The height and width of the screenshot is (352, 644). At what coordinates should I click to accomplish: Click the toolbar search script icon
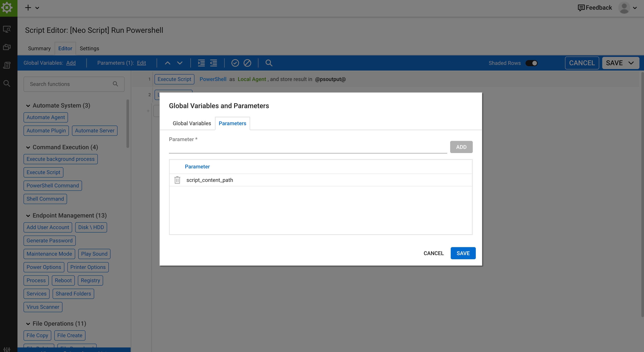pos(269,63)
